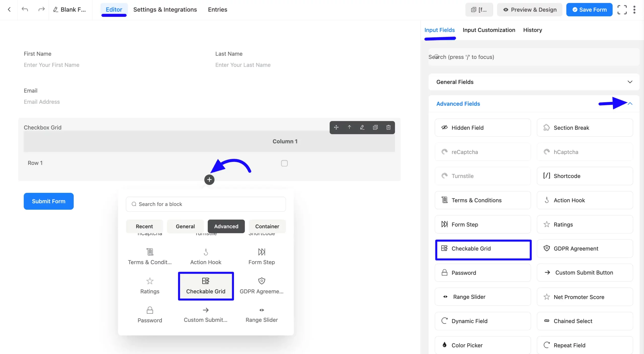Expand the General Fields section
The height and width of the screenshot is (354, 644).
point(630,82)
